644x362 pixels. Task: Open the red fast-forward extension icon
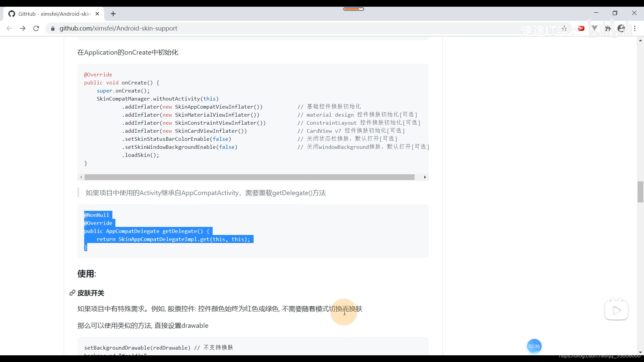point(581,28)
